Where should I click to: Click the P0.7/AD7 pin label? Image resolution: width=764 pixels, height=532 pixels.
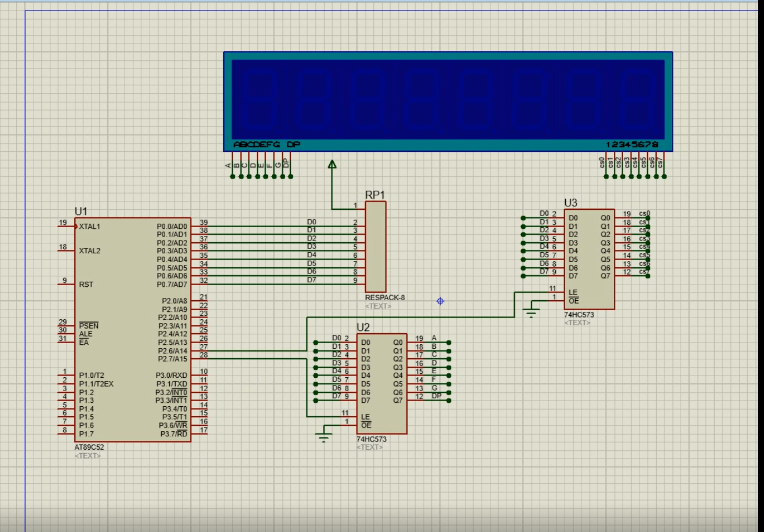pos(172,285)
